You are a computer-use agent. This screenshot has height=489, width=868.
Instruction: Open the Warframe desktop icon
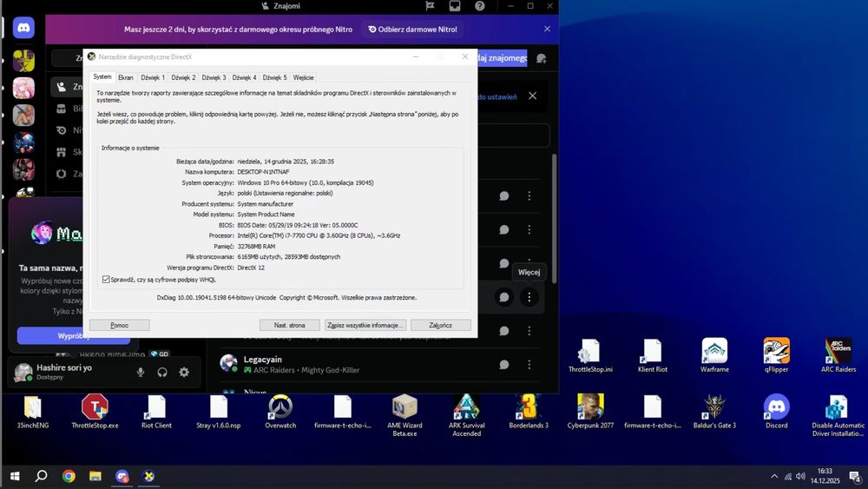pos(714,355)
